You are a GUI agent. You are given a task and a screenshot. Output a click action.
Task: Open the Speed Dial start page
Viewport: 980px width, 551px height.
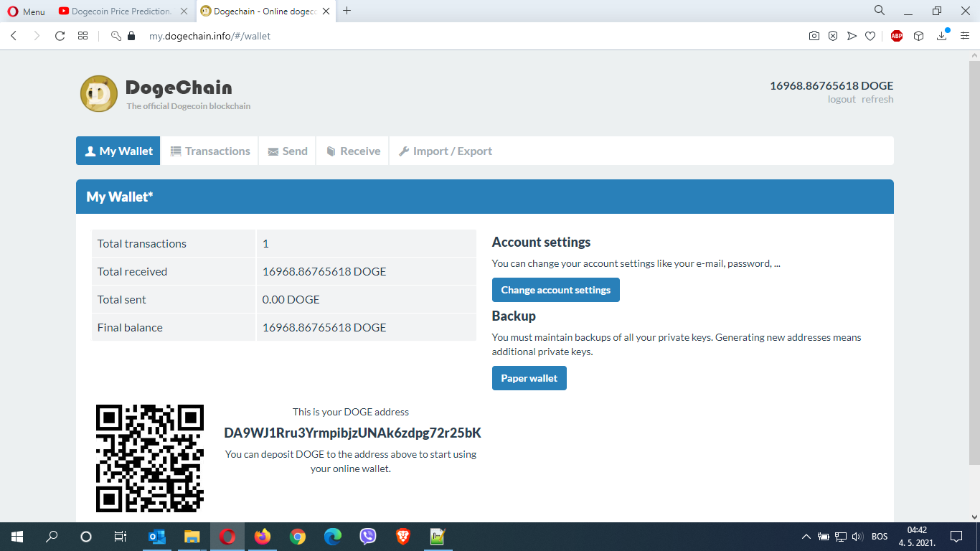(83, 36)
